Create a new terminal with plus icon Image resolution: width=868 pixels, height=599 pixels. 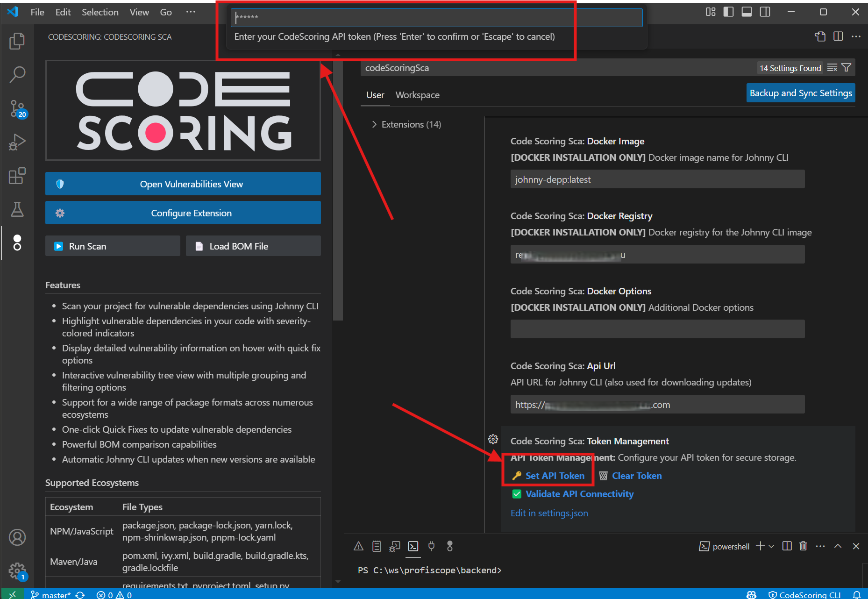point(760,546)
